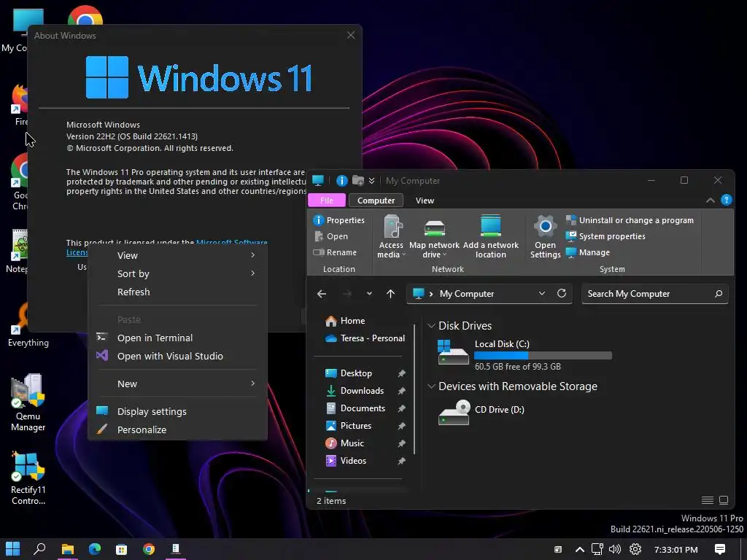747x560 pixels.
Task: Click the Search My Computer field
Action: (x=654, y=294)
